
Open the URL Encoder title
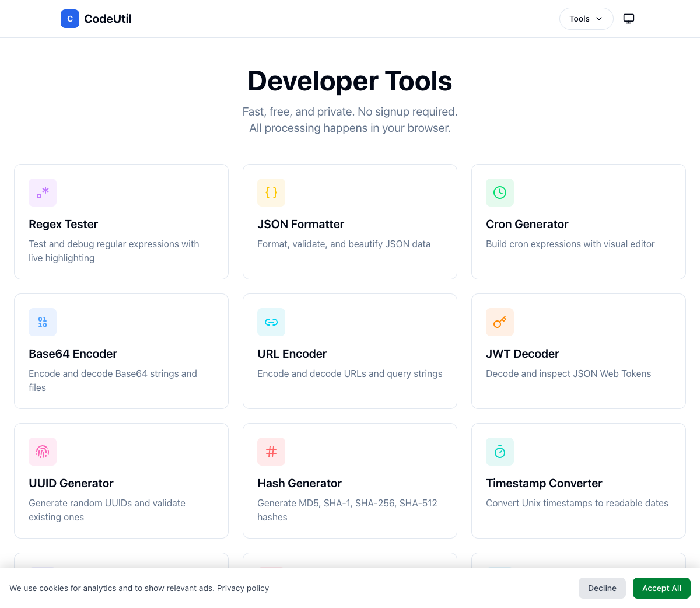pyautogui.click(x=292, y=354)
